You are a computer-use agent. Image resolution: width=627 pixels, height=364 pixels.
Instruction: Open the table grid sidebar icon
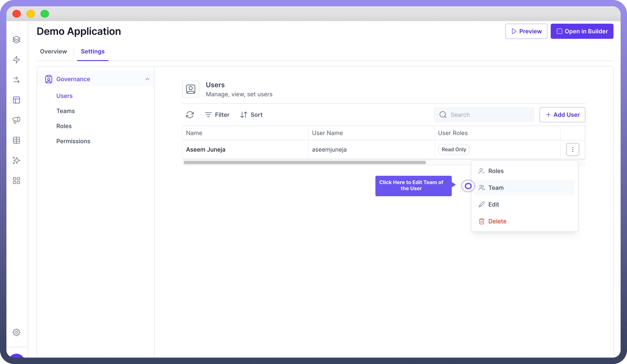(16, 140)
